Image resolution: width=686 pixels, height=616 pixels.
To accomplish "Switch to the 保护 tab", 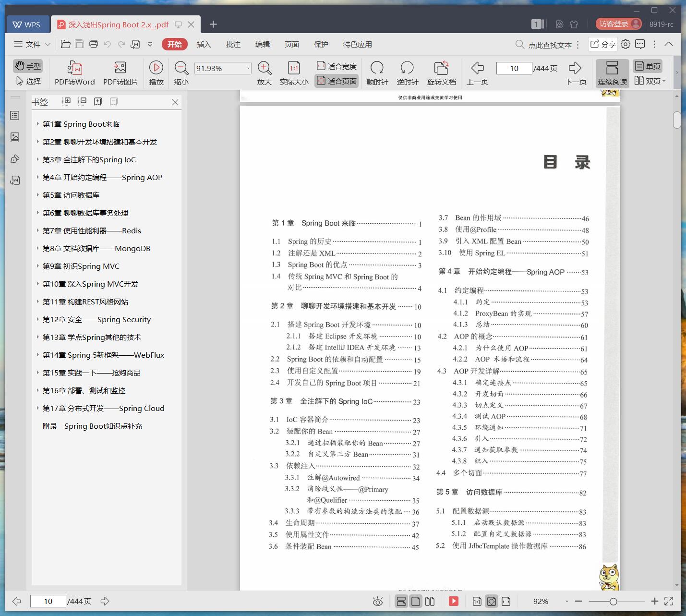I will 321,44.
